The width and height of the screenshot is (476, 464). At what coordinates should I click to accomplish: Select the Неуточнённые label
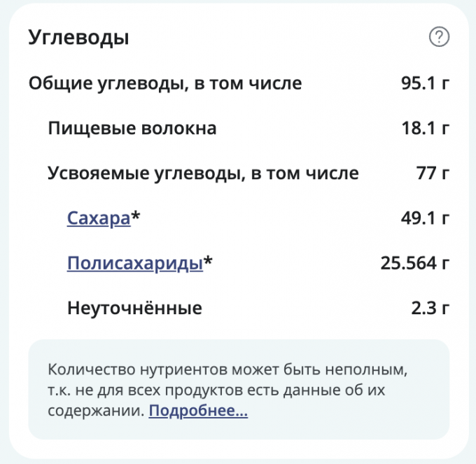click(134, 308)
